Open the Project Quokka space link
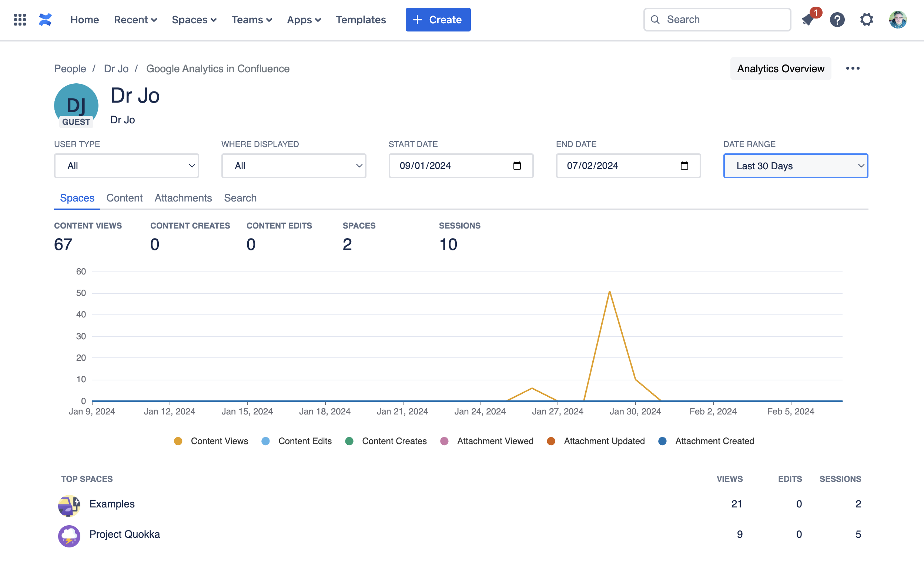The height and width of the screenshot is (563, 924). (124, 534)
